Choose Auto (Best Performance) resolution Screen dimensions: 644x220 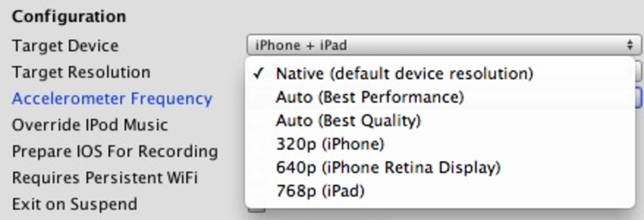point(369,97)
